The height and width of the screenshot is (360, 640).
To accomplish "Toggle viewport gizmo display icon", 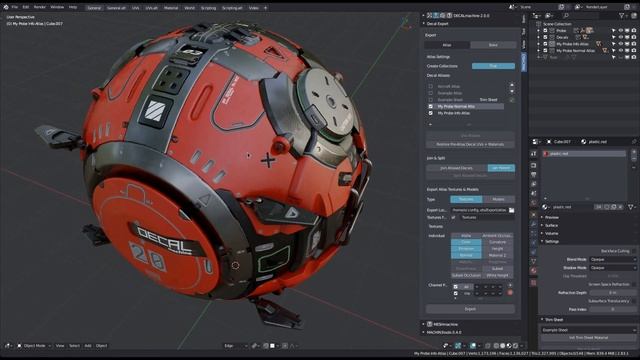I will pos(458,346).
